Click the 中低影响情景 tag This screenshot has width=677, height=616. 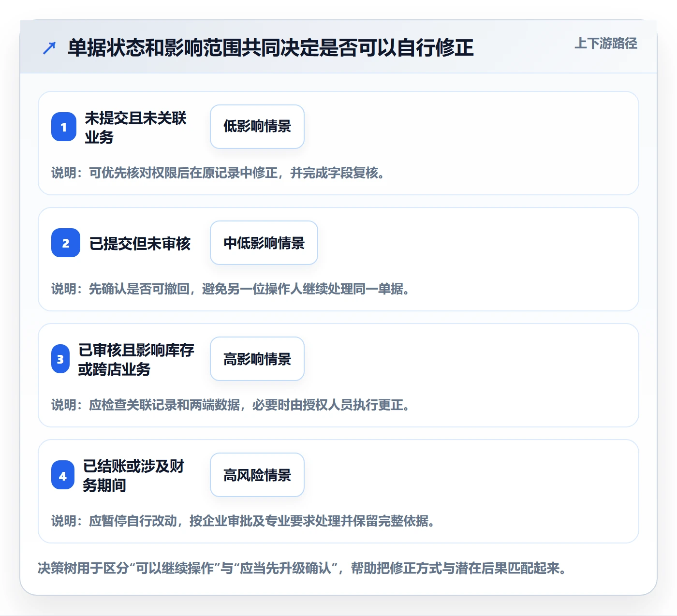[264, 243]
